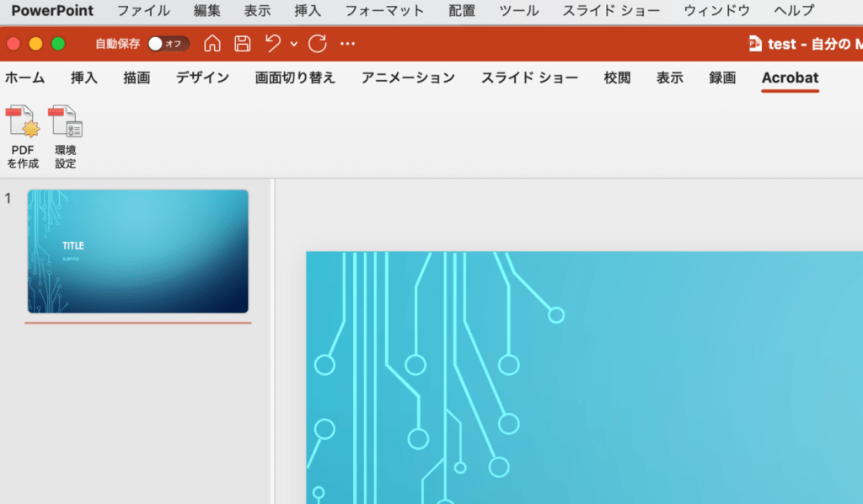Open the PowerPoint application menu
Viewport: 863px width, 504px height.
[52, 11]
